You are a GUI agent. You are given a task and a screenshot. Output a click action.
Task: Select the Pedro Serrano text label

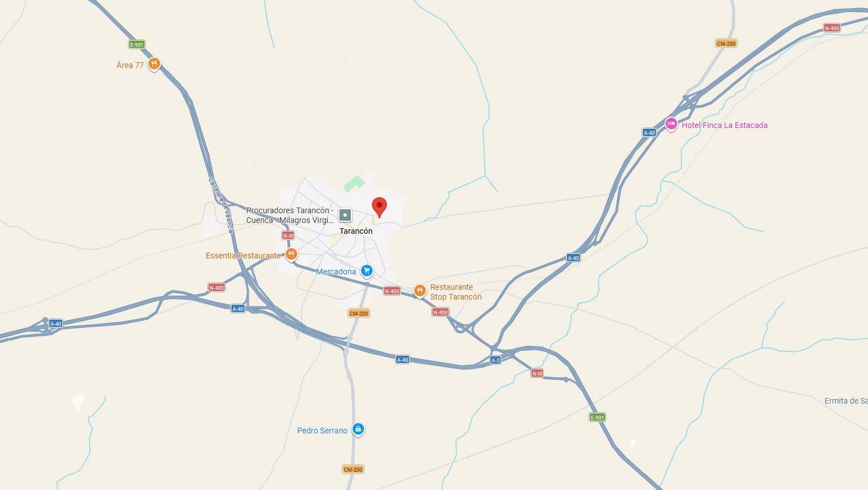point(322,431)
